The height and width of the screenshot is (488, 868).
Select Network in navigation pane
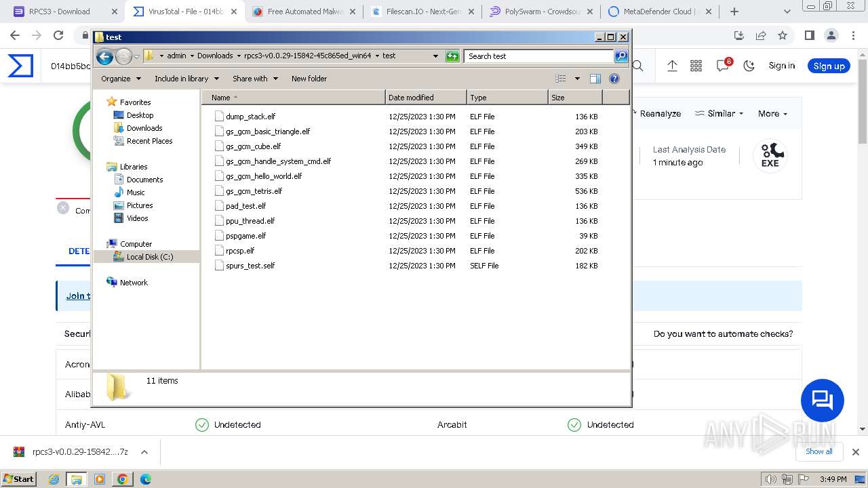tap(134, 283)
